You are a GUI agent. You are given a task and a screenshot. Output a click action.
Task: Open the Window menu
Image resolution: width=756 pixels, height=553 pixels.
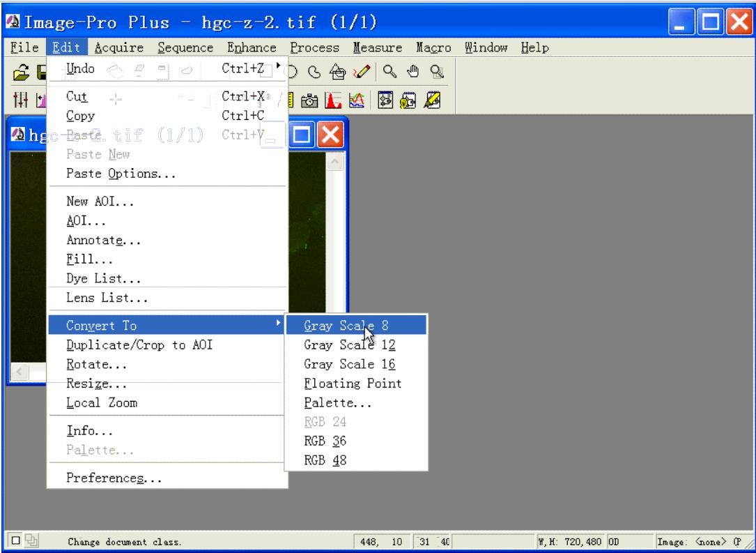[486, 47]
